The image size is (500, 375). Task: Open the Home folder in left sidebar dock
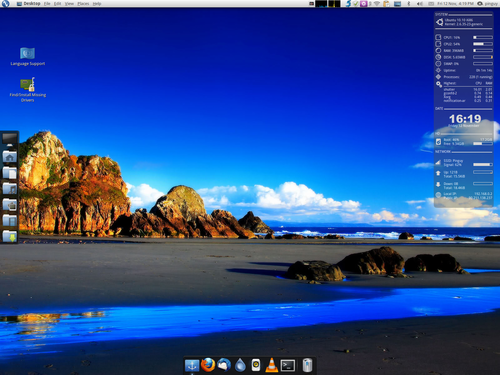[x=10, y=157]
